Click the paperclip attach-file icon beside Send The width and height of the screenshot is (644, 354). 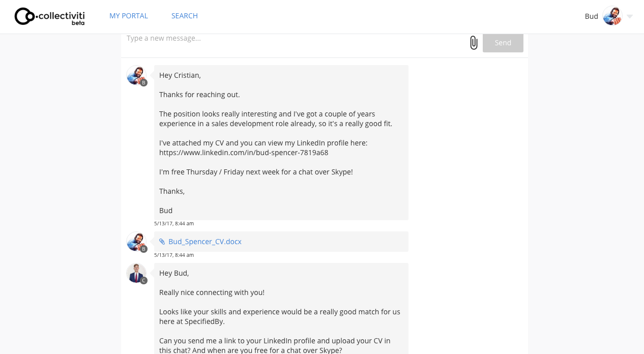474,43
